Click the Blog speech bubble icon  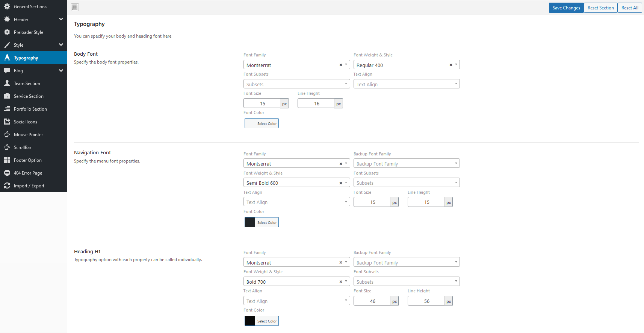pyautogui.click(x=7, y=70)
